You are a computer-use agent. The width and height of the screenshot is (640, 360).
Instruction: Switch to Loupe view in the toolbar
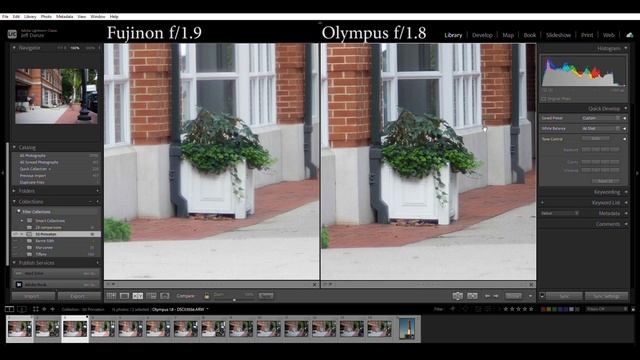click(124, 296)
